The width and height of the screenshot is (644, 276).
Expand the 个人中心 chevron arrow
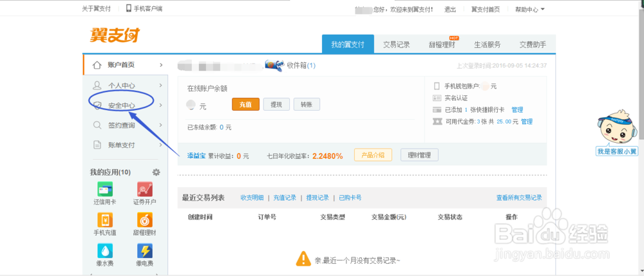pyautogui.click(x=161, y=86)
